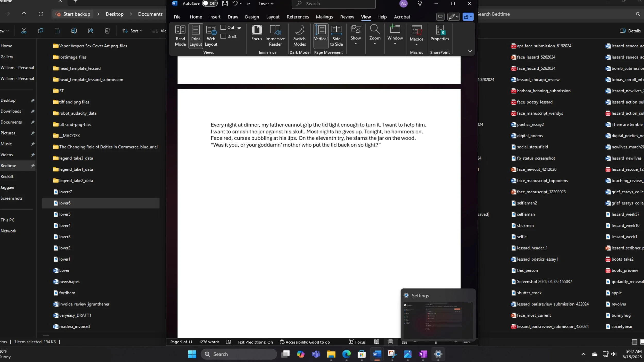Click Delete trash icon in File Explorer
The width and height of the screenshot is (644, 362).
107,31
